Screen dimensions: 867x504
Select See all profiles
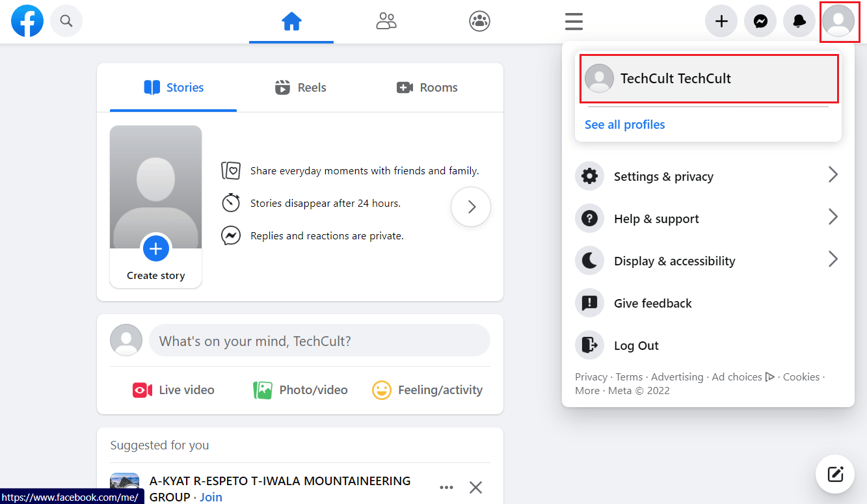coord(624,124)
